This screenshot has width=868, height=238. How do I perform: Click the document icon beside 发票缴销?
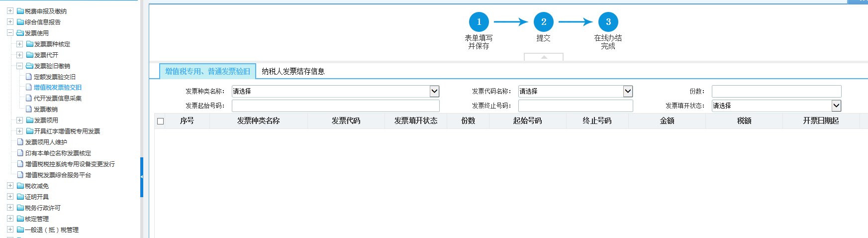click(x=29, y=109)
